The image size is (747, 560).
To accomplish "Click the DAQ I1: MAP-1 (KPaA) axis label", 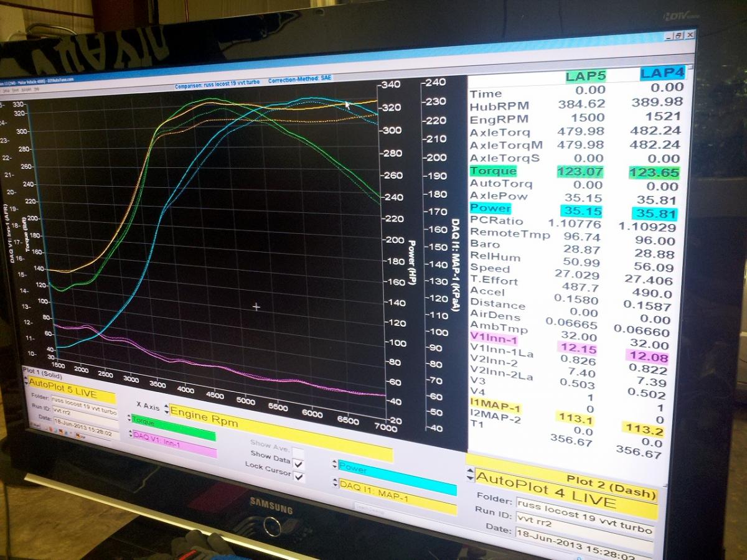I will (x=454, y=264).
